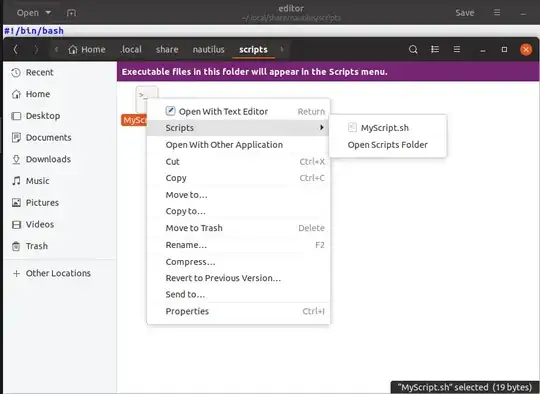Click the "MyScript.sh" selected status text
Image resolution: width=540 pixels, height=394 pixels.
465,387
